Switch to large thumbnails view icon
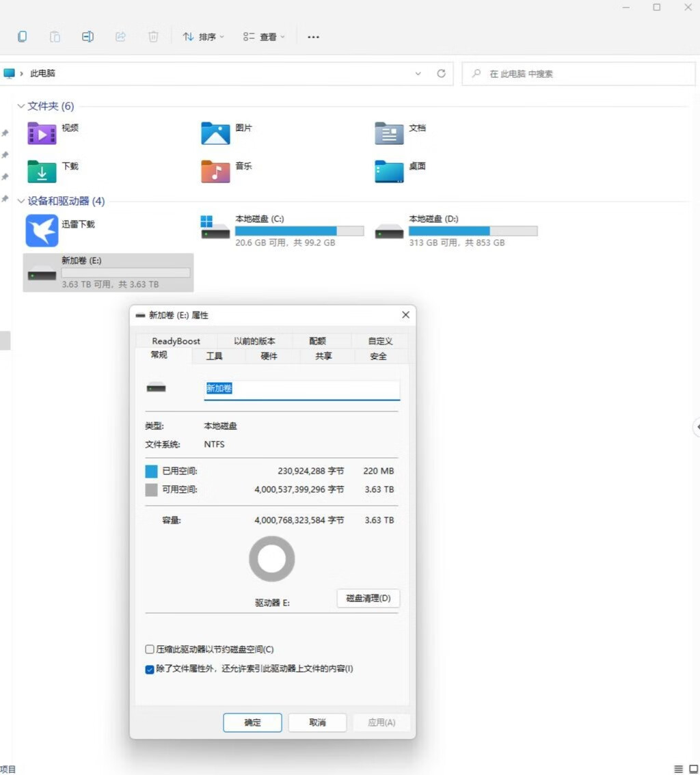This screenshot has width=700, height=775. click(693, 769)
